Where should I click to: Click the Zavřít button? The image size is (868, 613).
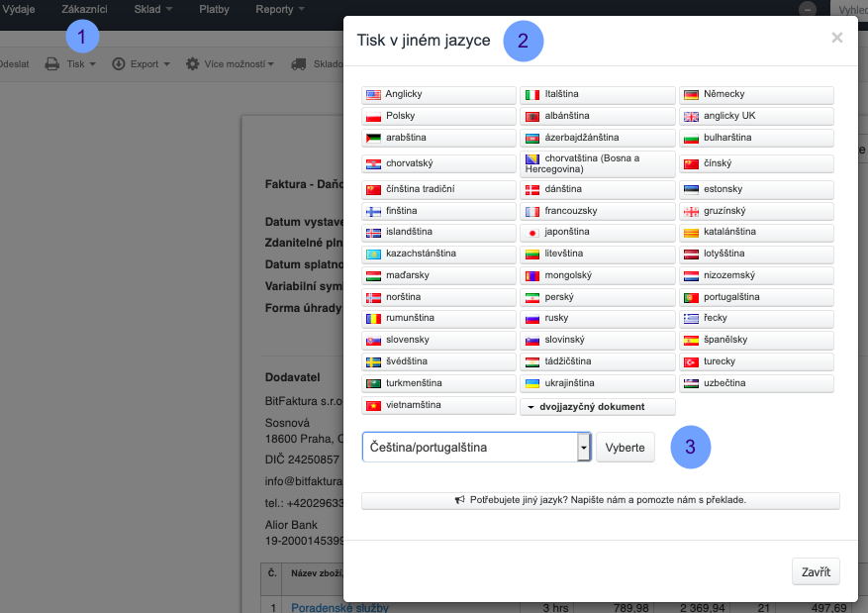(816, 571)
